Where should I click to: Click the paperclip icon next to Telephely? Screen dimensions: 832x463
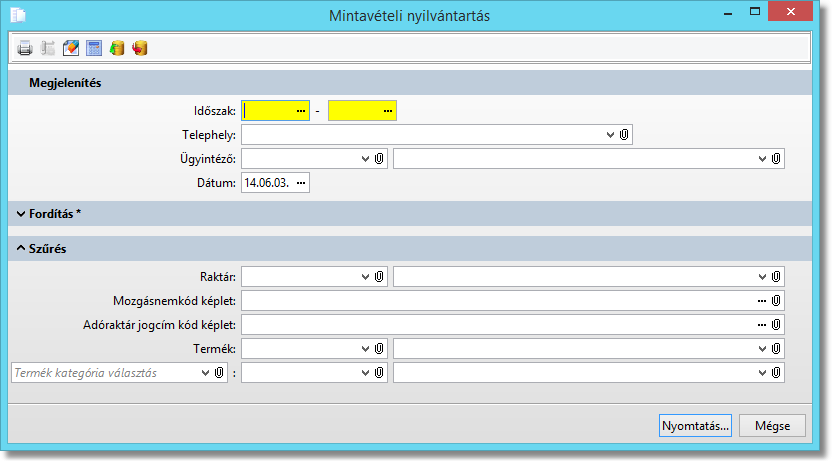click(x=624, y=134)
